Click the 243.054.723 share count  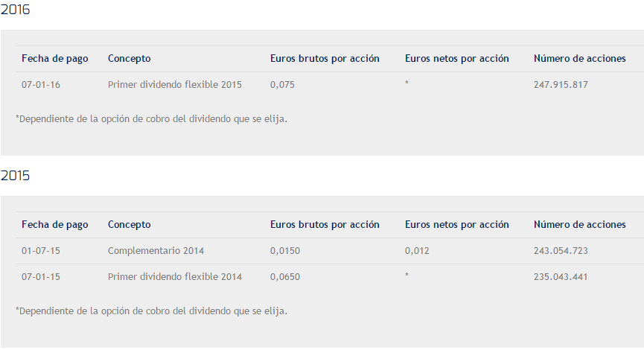tap(561, 251)
